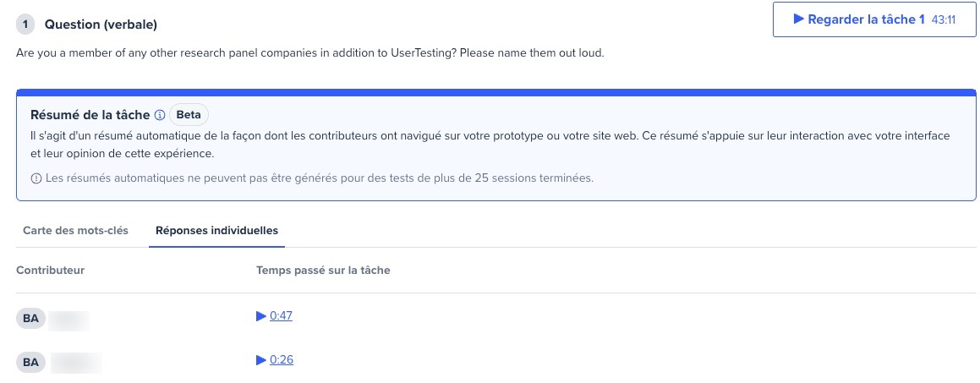980x383 pixels.
Task: Click the Regarder la tâche 1 button
Action: pyautogui.click(x=874, y=19)
